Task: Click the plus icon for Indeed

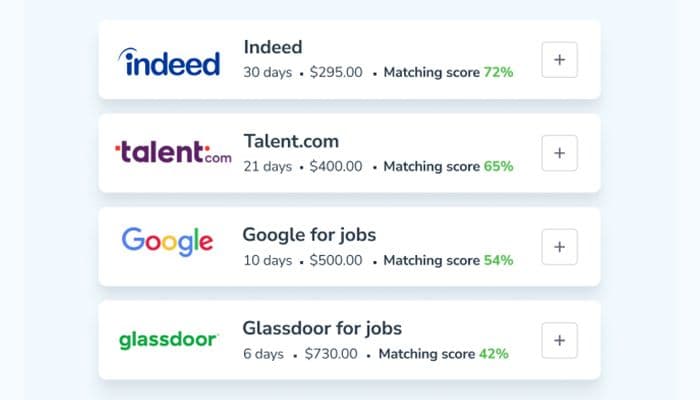Action: click(559, 60)
